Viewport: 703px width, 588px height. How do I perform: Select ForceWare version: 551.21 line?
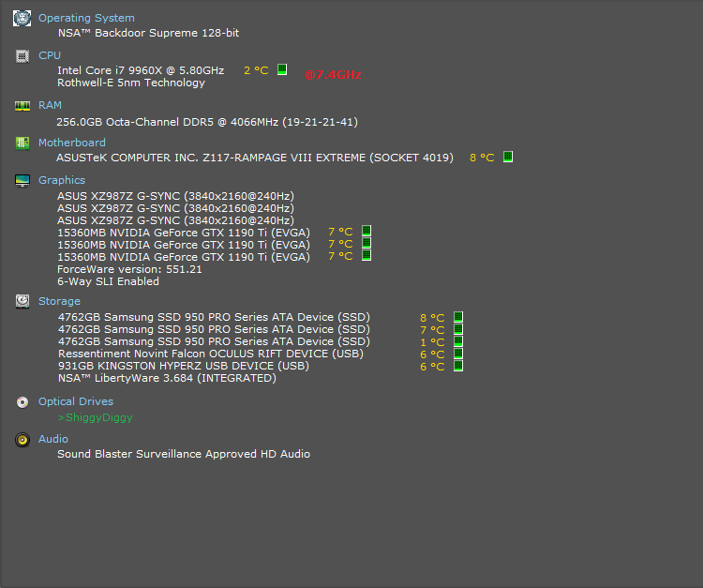click(x=129, y=269)
